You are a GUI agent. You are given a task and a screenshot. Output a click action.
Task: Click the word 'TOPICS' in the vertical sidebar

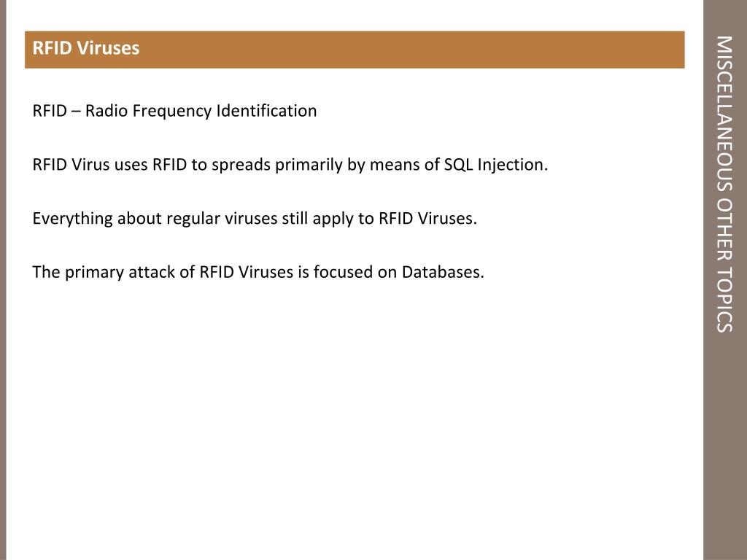pos(724,298)
